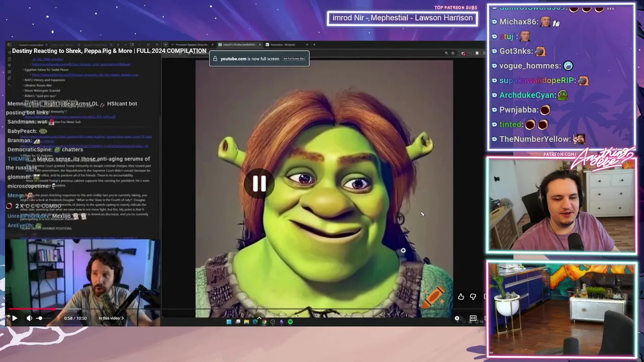Click 'tinted' username in right chat
The image size is (644, 362).
pyautogui.click(x=510, y=124)
